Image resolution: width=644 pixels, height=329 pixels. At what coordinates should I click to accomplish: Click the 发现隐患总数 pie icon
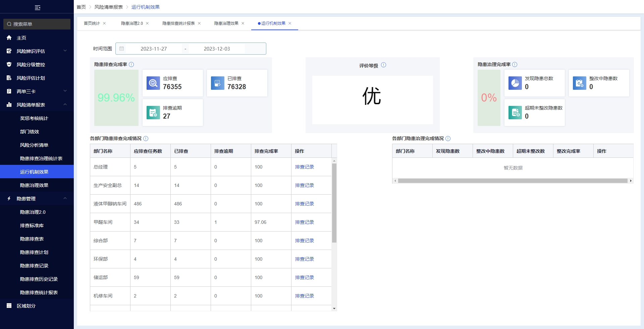pos(515,83)
